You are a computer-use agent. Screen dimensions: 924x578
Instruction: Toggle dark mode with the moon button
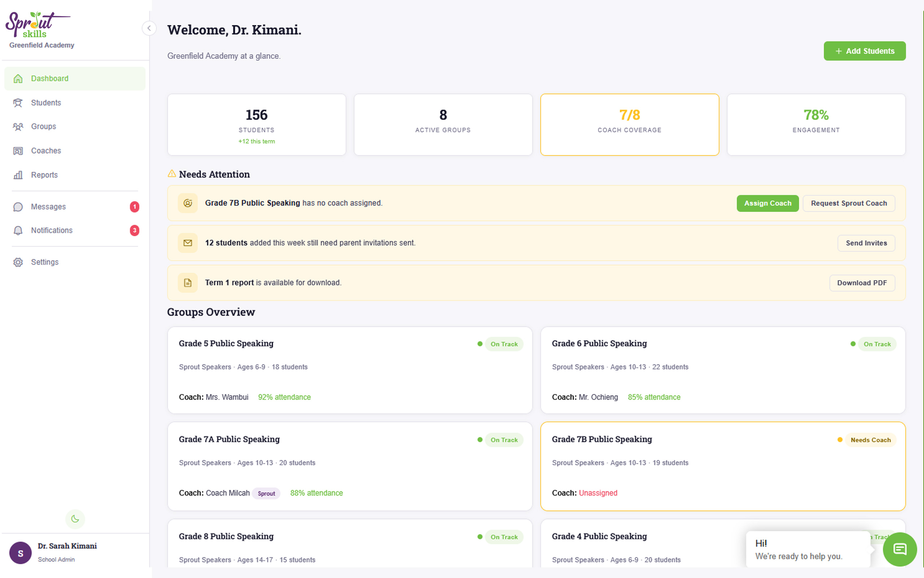(x=75, y=519)
